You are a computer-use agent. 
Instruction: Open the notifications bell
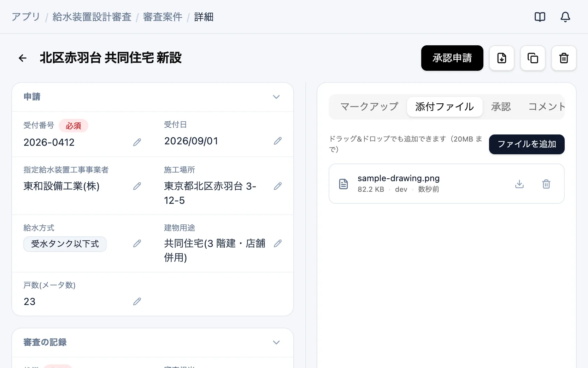click(565, 17)
